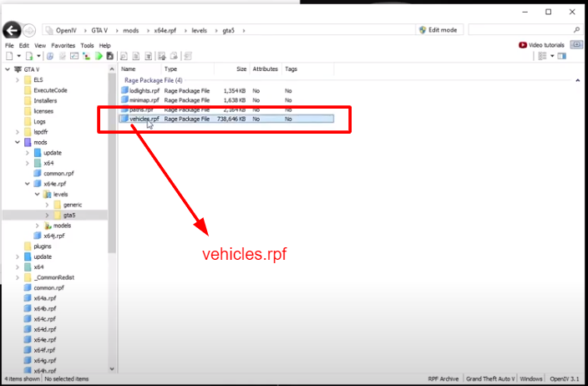Screen dimensions: 588x386
Task: Select the Installers folder in tree
Action: click(x=45, y=101)
